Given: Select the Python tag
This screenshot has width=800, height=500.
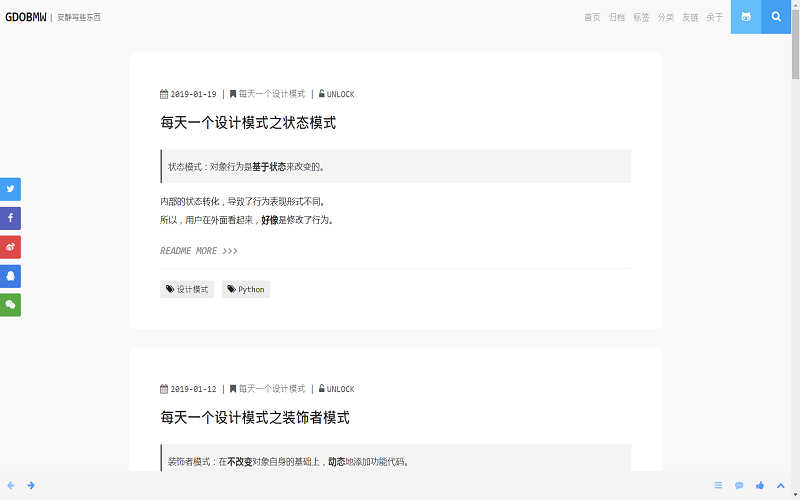Looking at the screenshot, I should click(246, 289).
